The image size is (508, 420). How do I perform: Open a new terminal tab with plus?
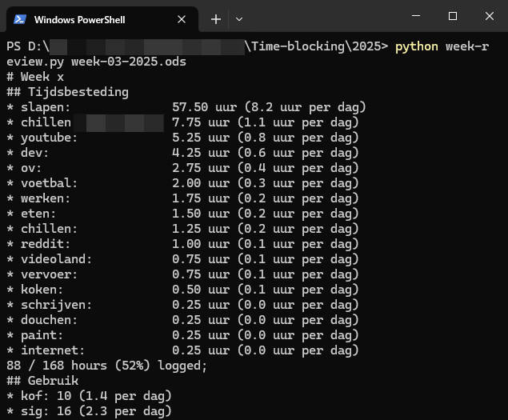pyautogui.click(x=216, y=19)
